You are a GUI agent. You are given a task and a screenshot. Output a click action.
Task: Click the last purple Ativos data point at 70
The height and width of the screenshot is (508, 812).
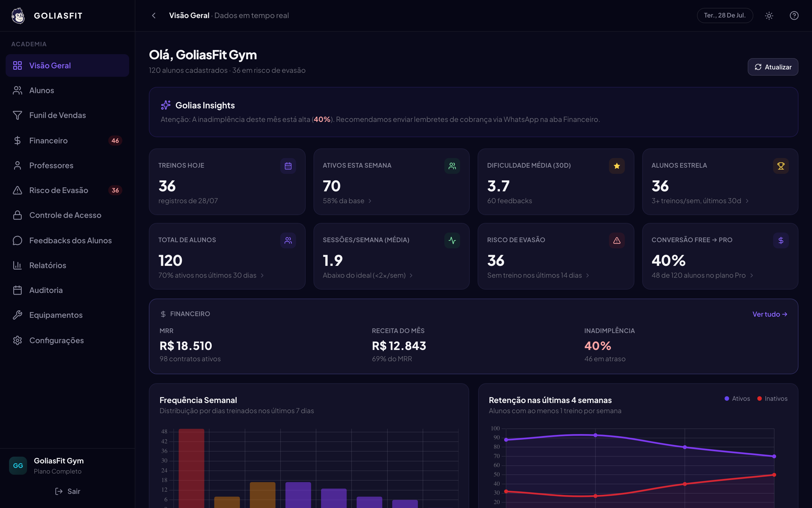pyautogui.click(x=774, y=456)
